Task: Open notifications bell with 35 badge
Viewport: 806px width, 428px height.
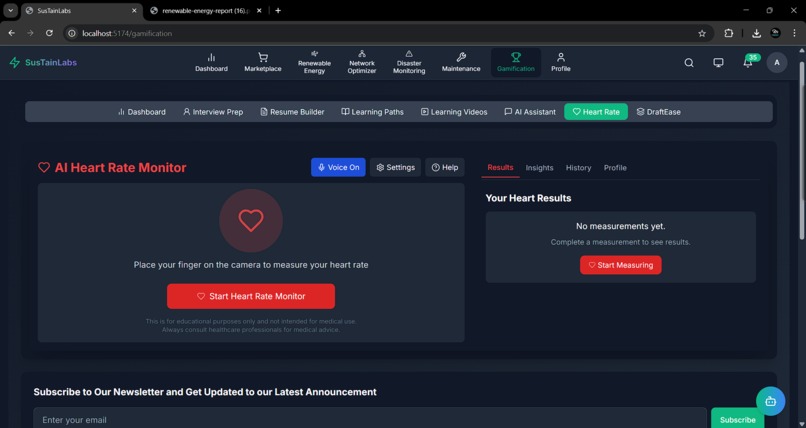Action: coord(748,63)
